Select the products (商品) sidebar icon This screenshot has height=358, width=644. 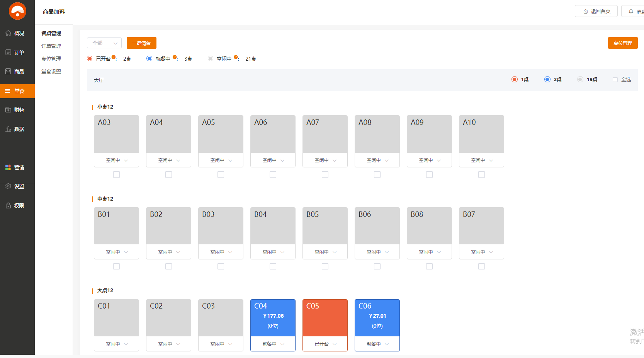[8, 72]
